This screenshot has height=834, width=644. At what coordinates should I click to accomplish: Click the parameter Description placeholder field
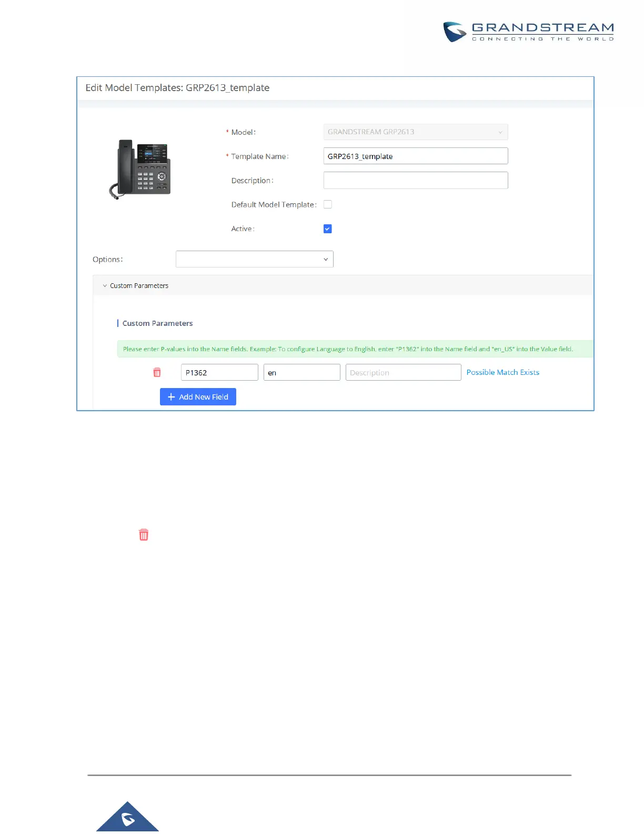point(404,372)
